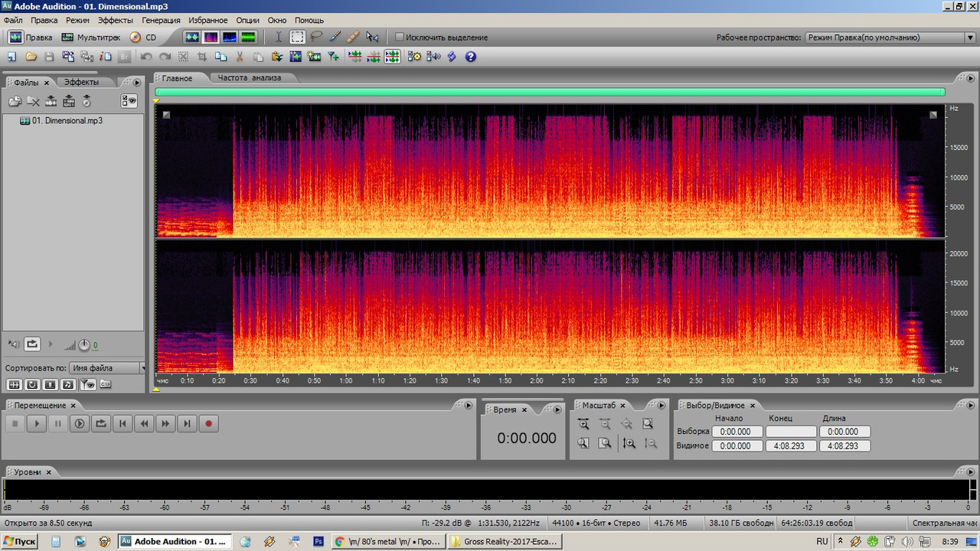Open the 'Выбор/Видимое' panel options menu
Screen dimensions: 980x551
coord(969,405)
